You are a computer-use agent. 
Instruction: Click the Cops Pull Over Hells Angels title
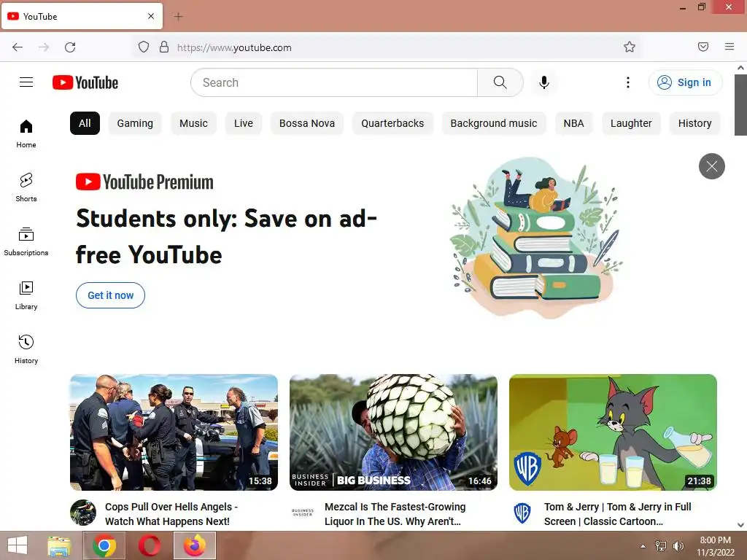point(171,514)
